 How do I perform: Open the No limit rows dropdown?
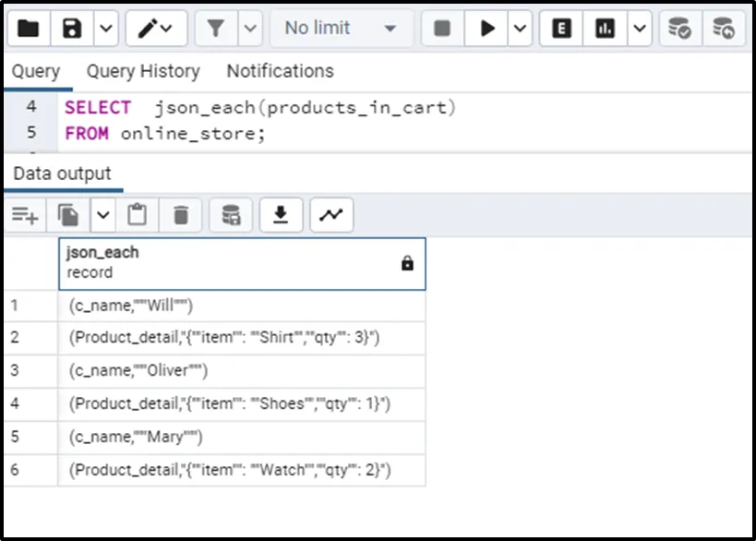341,29
